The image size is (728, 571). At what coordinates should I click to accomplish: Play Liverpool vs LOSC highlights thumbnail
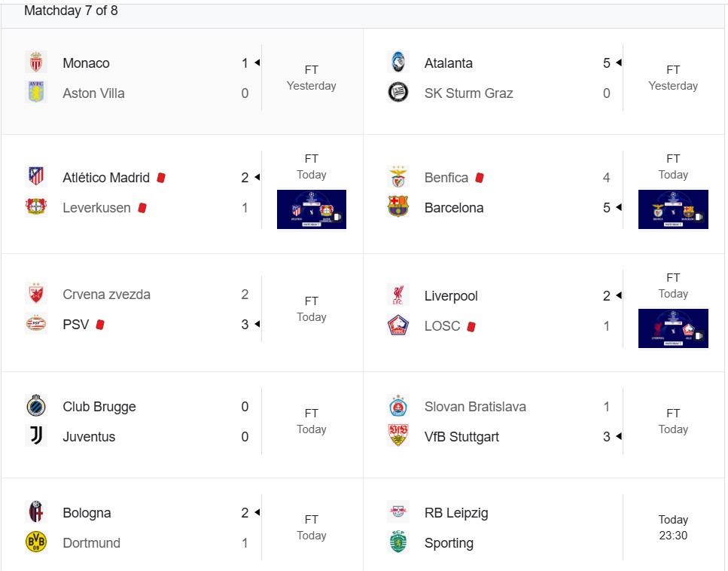pos(673,328)
